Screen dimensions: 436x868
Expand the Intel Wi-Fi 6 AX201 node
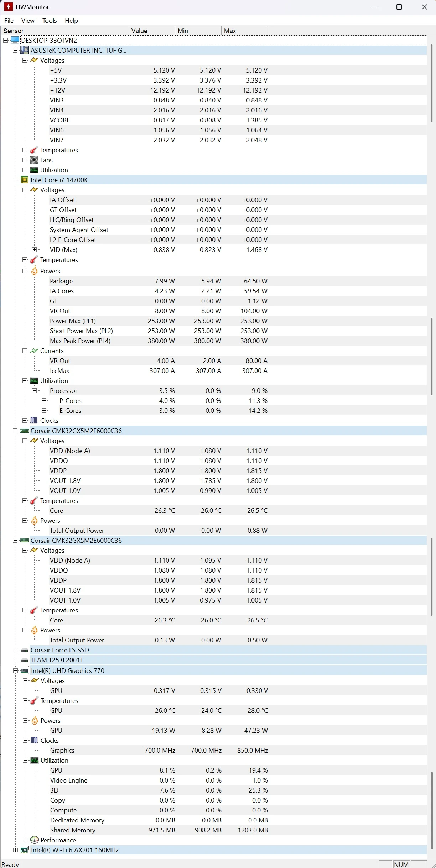pos(16,850)
